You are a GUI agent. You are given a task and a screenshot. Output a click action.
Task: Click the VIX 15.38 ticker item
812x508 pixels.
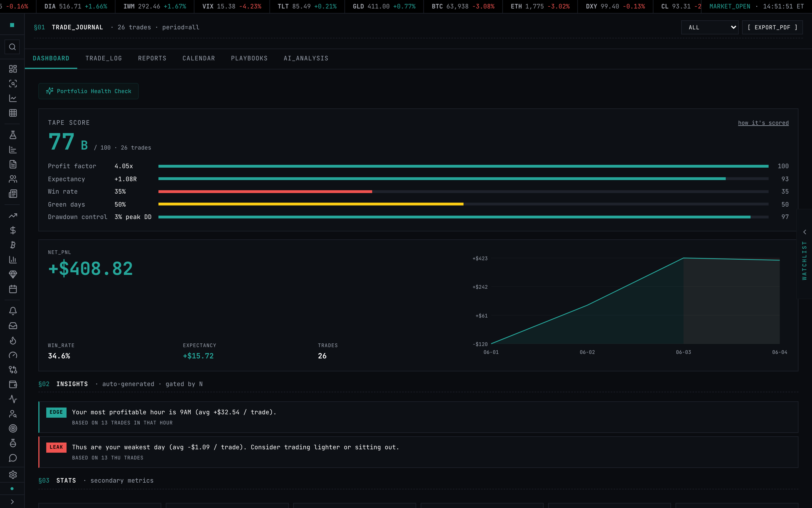(232, 6)
